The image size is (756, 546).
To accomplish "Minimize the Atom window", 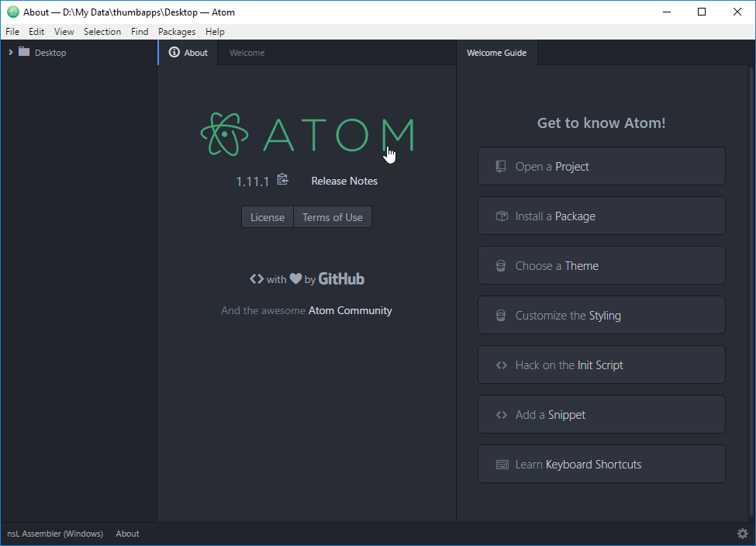I will click(667, 12).
